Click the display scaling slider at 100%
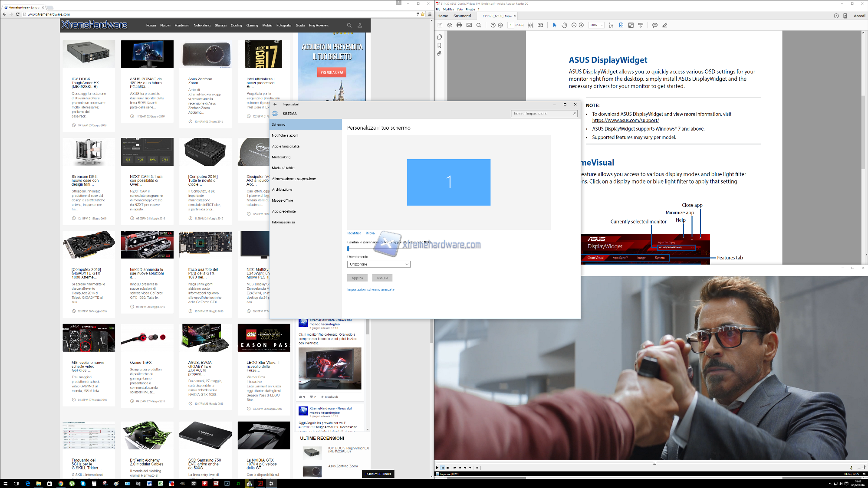The image size is (868, 488). coord(349,248)
